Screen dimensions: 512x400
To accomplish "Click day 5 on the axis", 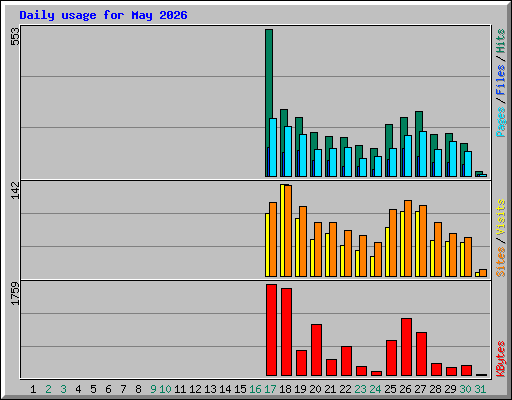I will [93, 389].
